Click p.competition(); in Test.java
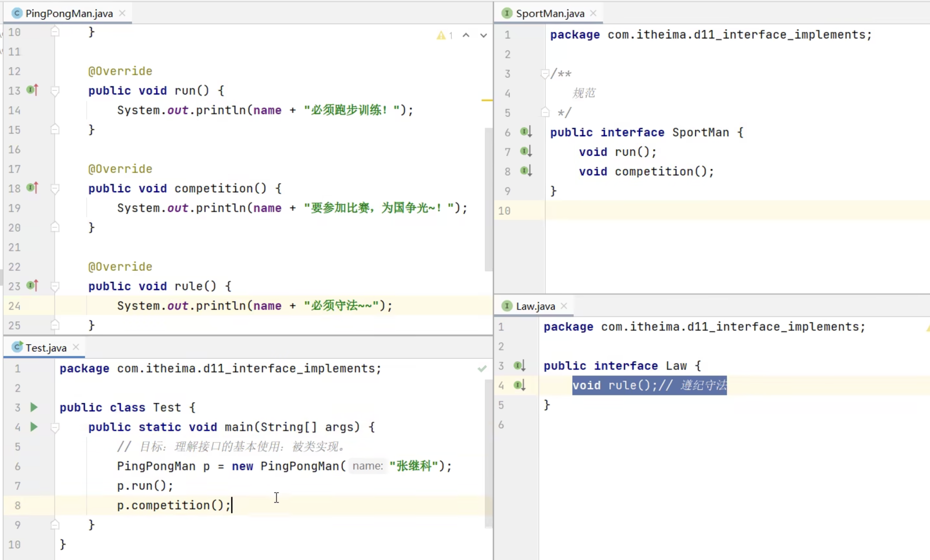The width and height of the screenshot is (930, 560). (x=174, y=505)
